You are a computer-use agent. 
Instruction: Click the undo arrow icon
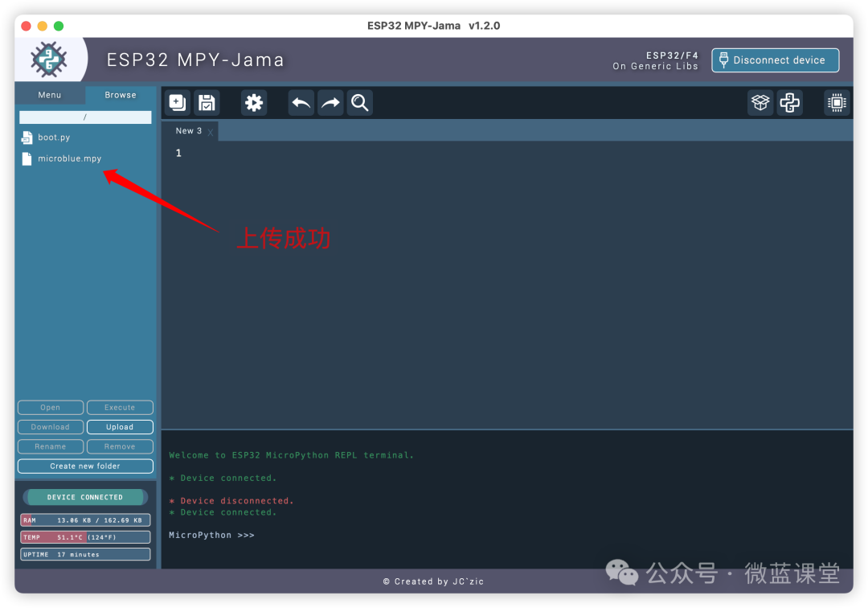pyautogui.click(x=301, y=103)
